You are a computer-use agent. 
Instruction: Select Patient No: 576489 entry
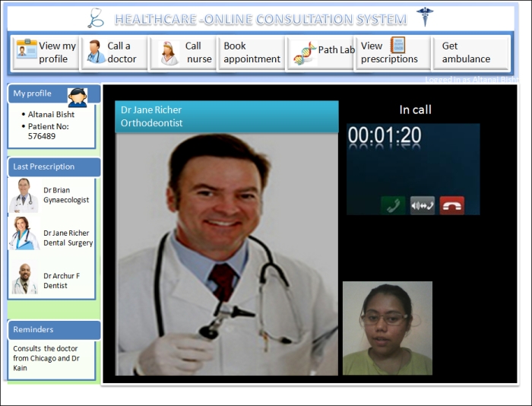[x=48, y=131]
